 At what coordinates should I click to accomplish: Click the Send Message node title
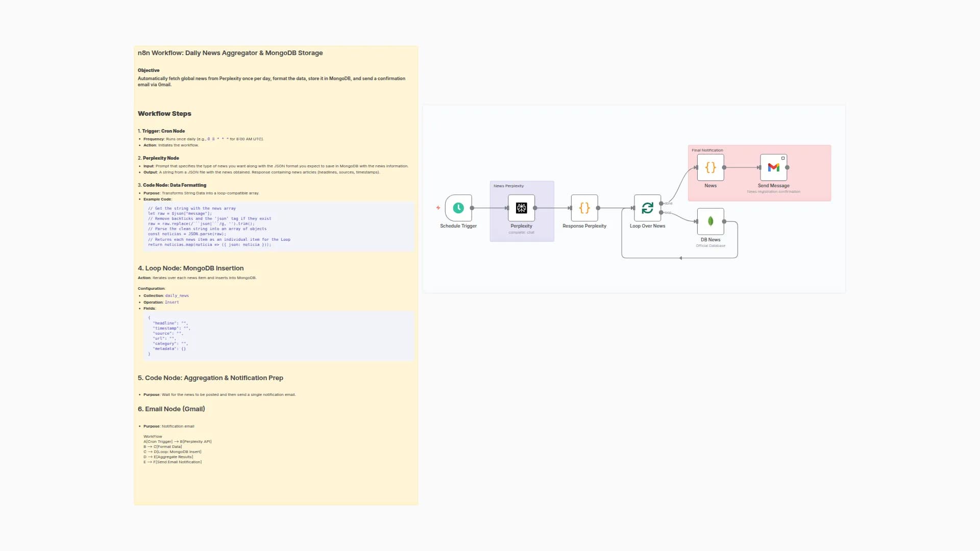(x=774, y=186)
